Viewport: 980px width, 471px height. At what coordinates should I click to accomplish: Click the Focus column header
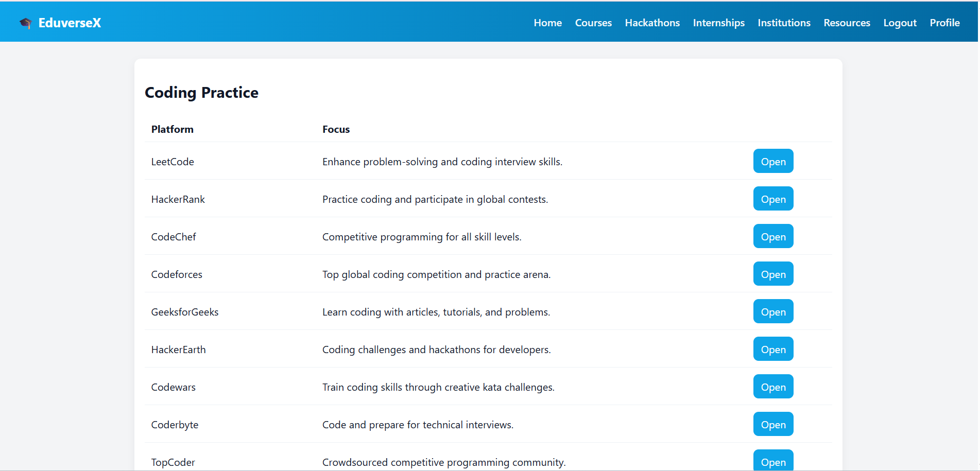pyautogui.click(x=336, y=129)
